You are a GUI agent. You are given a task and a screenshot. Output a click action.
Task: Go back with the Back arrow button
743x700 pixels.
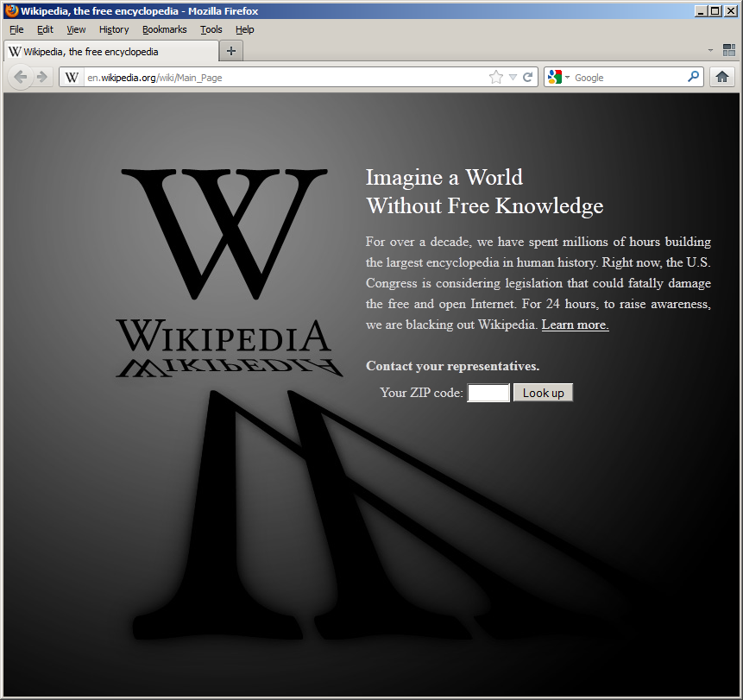click(x=21, y=77)
